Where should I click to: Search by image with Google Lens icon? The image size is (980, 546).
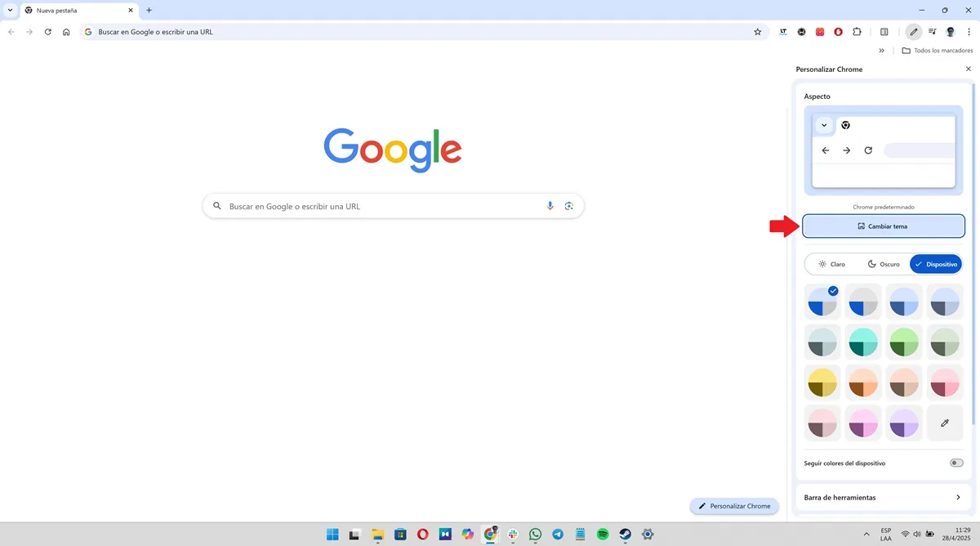(569, 206)
